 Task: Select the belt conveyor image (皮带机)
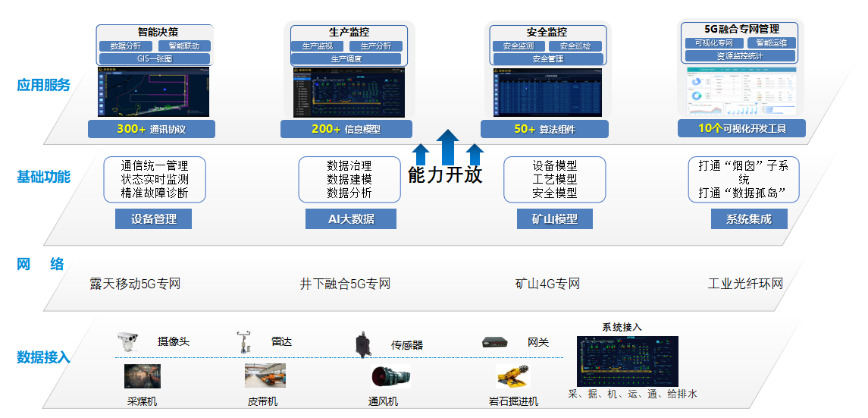(265, 376)
